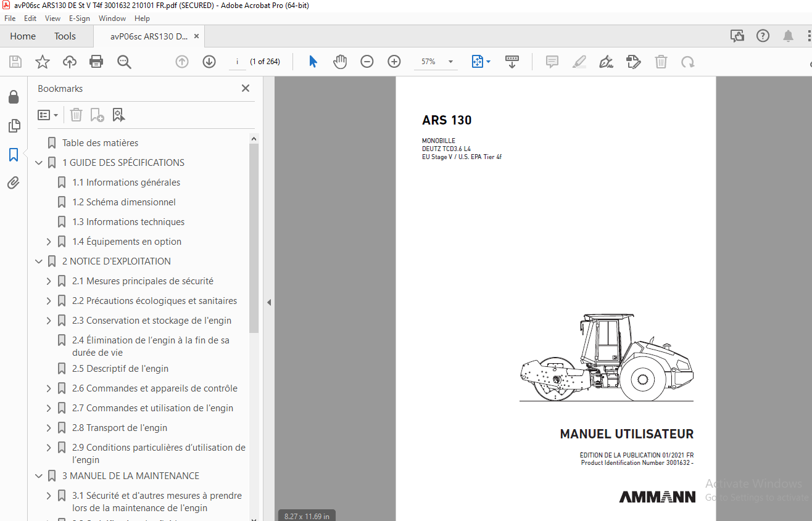Upload the document to cloud
Screen dimensions: 812x521
tap(70, 62)
